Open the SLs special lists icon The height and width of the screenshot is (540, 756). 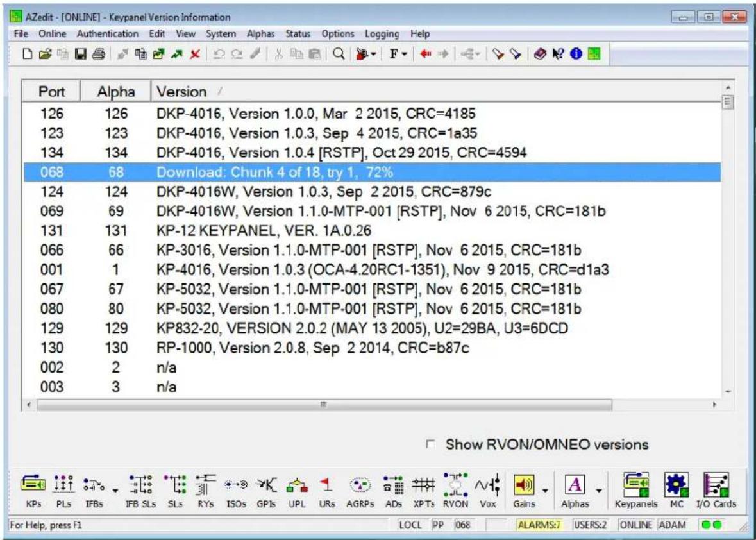tap(175, 491)
